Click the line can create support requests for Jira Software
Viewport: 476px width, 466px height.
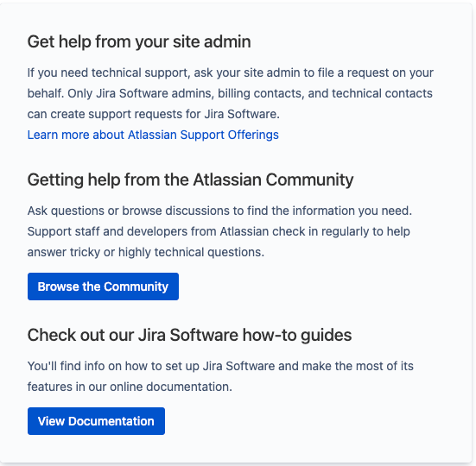coord(153,114)
